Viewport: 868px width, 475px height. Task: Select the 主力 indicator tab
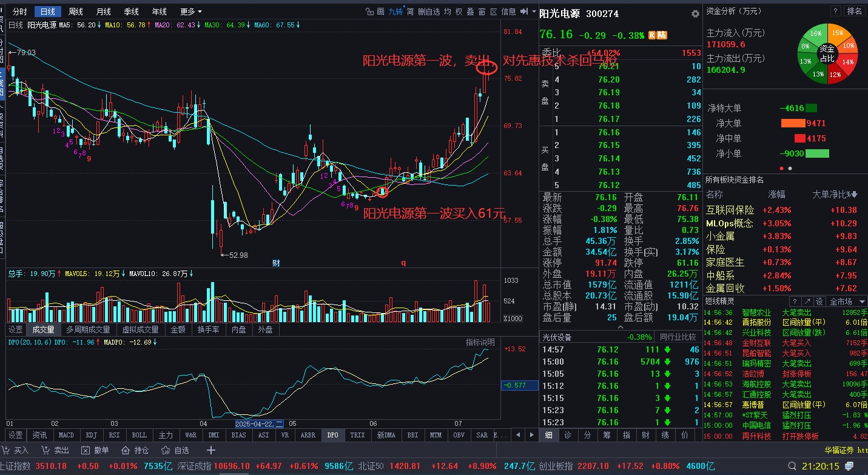(166, 435)
